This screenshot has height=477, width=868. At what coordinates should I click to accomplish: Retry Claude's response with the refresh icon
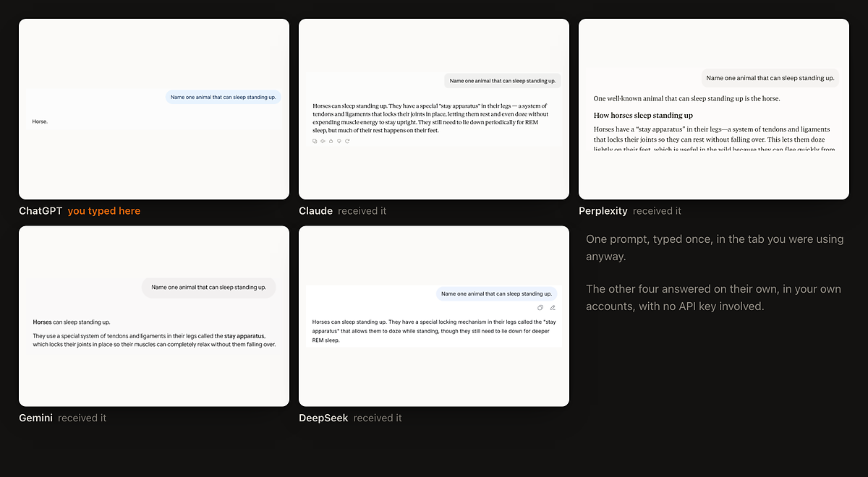[x=347, y=141]
